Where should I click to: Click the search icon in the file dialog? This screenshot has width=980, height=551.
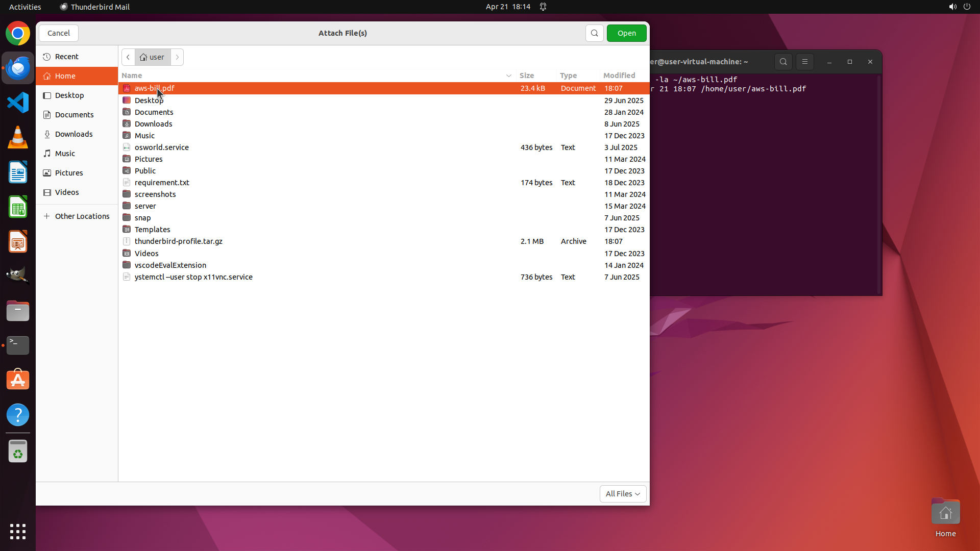[x=594, y=33]
